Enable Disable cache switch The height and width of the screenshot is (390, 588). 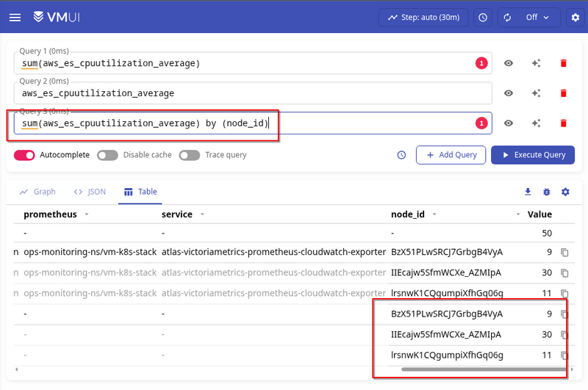(x=107, y=155)
